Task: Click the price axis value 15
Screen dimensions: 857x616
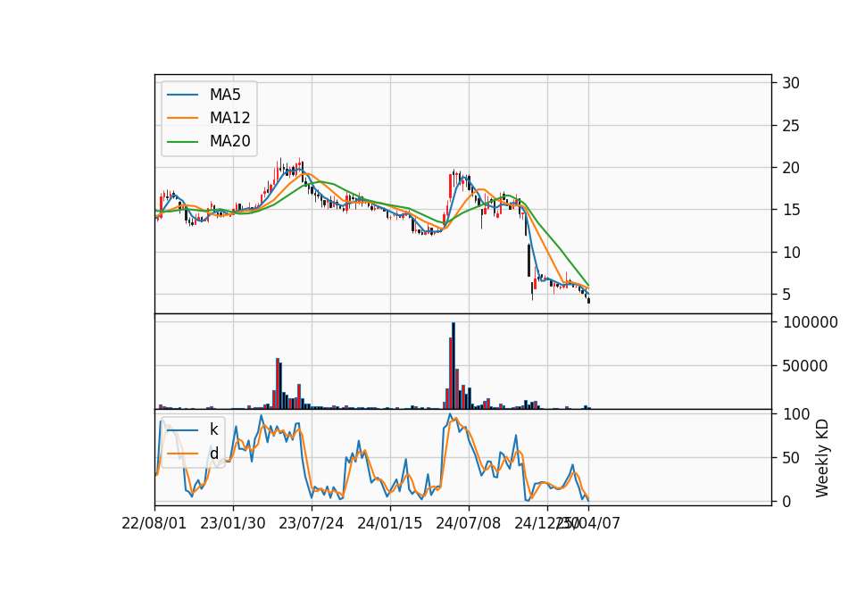Action: (x=790, y=210)
